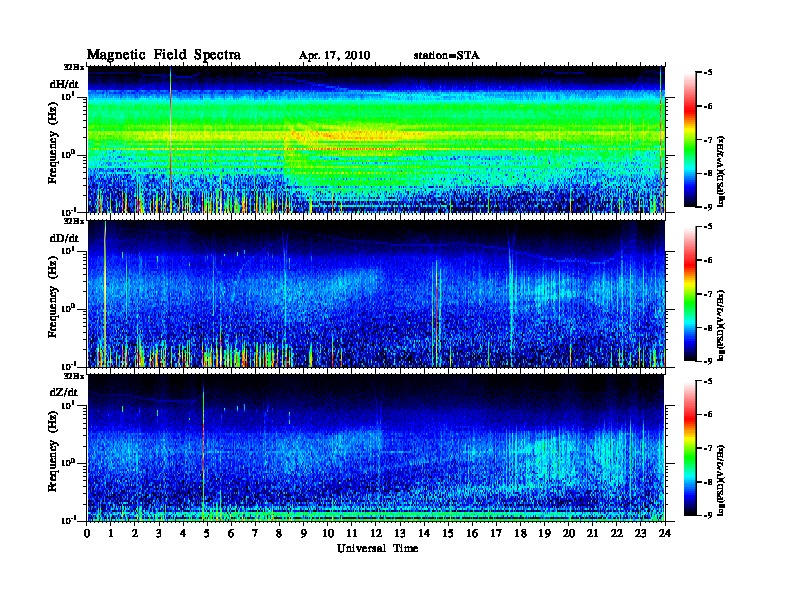
Task: Click the color bar beside the dH/dt panel
Action: [x=689, y=140]
